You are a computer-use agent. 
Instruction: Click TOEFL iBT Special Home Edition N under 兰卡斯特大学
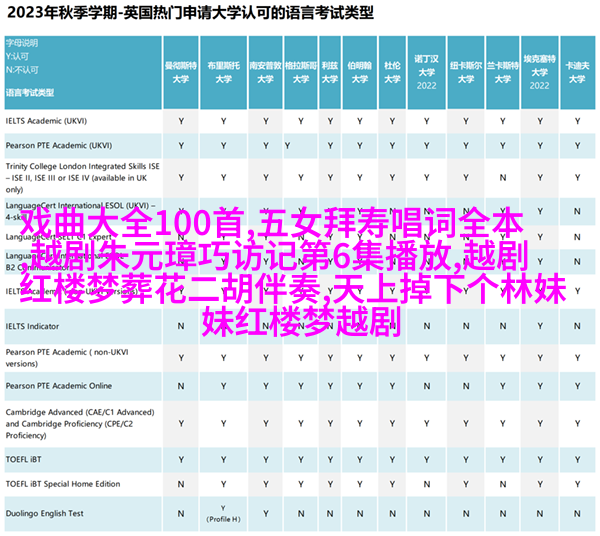(503, 485)
